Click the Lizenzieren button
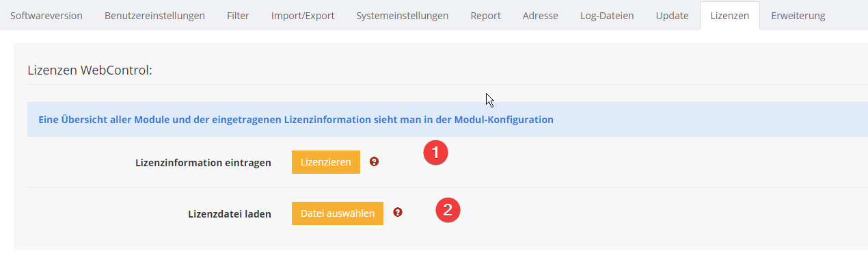This screenshot has width=868, height=262. click(326, 162)
